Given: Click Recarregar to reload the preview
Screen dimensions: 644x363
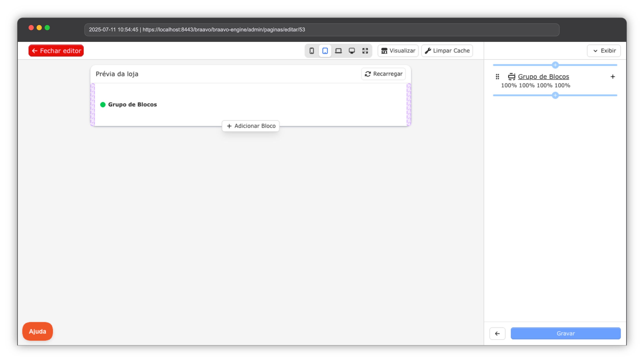Looking at the screenshot, I should click(x=383, y=74).
